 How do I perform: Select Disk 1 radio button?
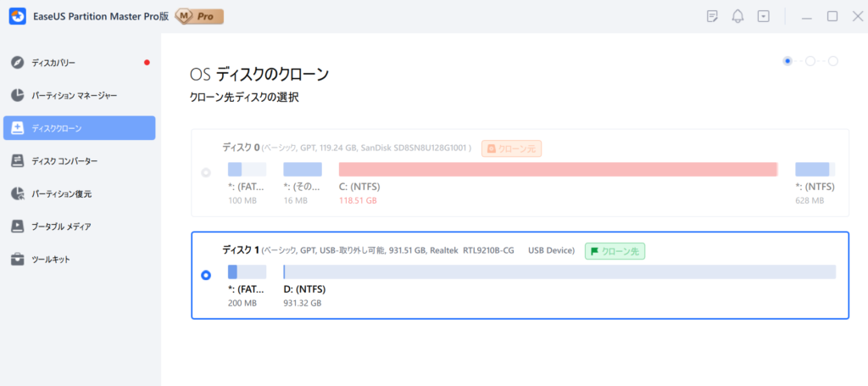(206, 276)
